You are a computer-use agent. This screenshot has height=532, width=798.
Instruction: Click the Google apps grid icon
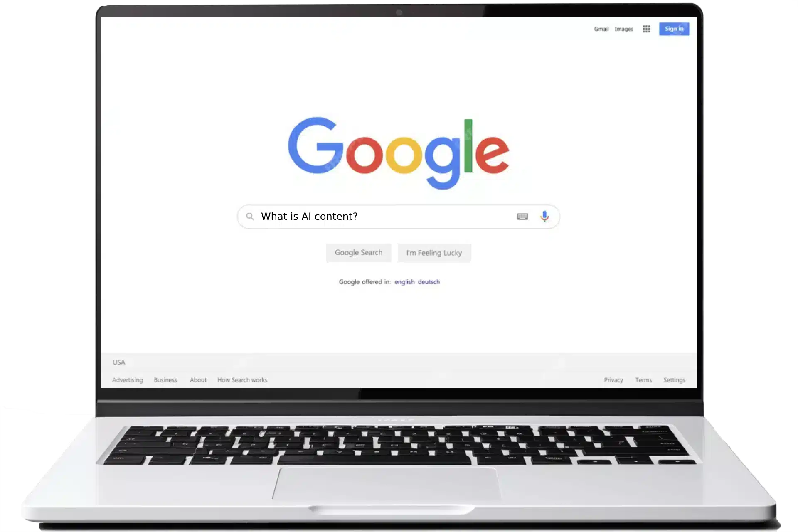coord(647,29)
